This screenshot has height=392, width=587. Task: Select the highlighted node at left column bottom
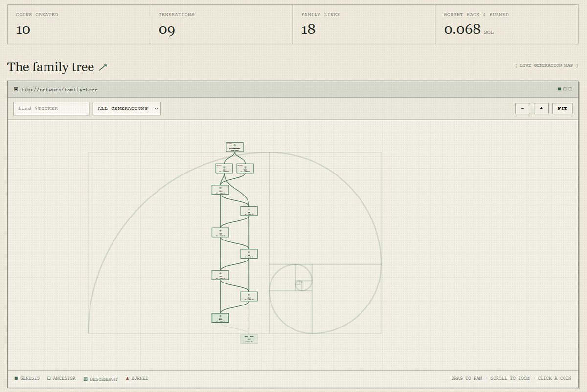coord(220,318)
